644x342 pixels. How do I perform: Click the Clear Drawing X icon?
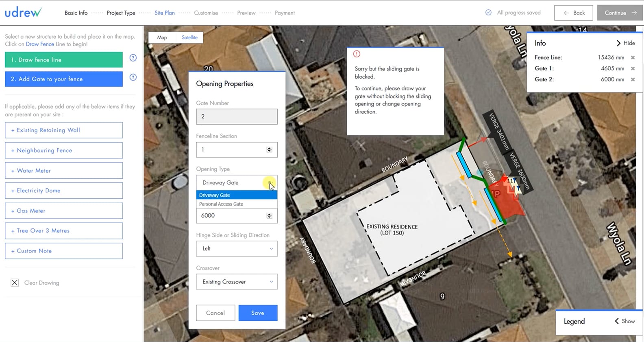click(15, 283)
